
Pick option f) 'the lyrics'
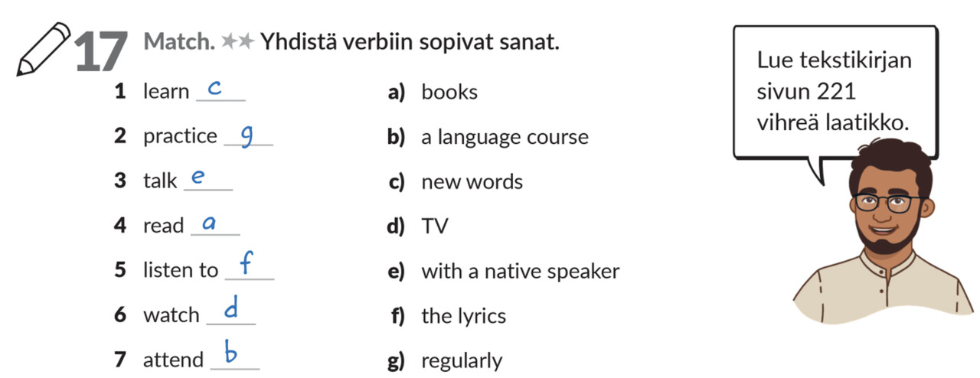tap(463, 316)
